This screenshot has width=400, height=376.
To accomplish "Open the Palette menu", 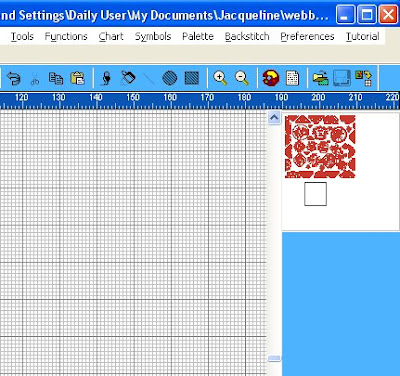I will pos(198,36).
